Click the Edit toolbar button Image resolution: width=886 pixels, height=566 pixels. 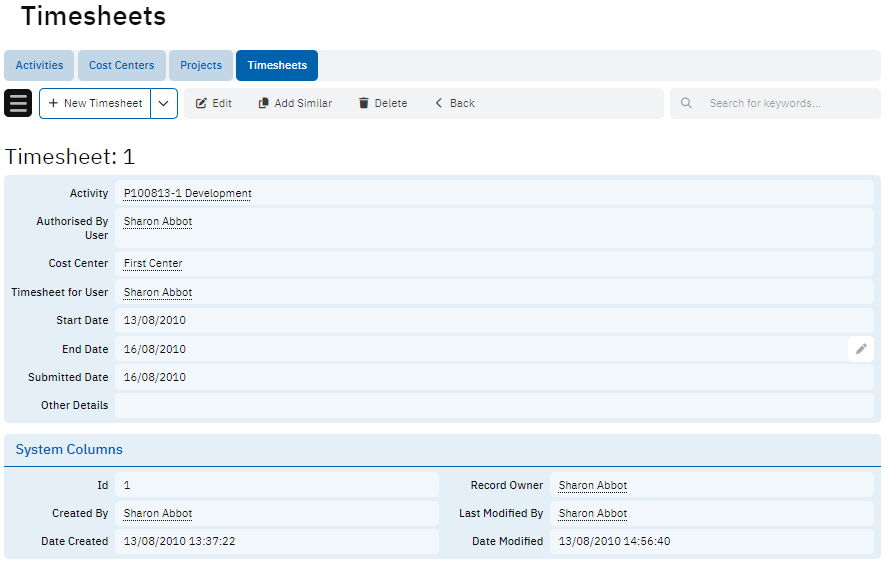(213, 103)
